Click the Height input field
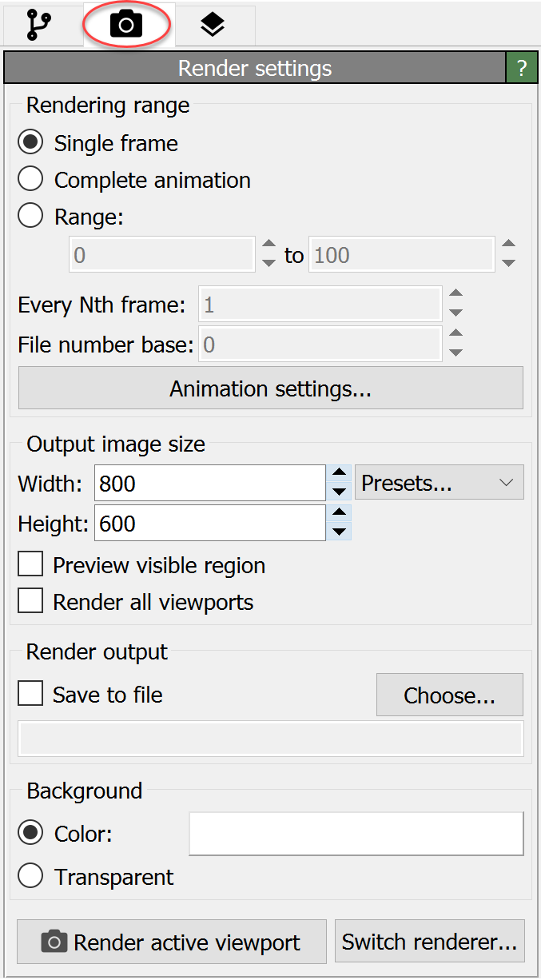 pos(209,524)
